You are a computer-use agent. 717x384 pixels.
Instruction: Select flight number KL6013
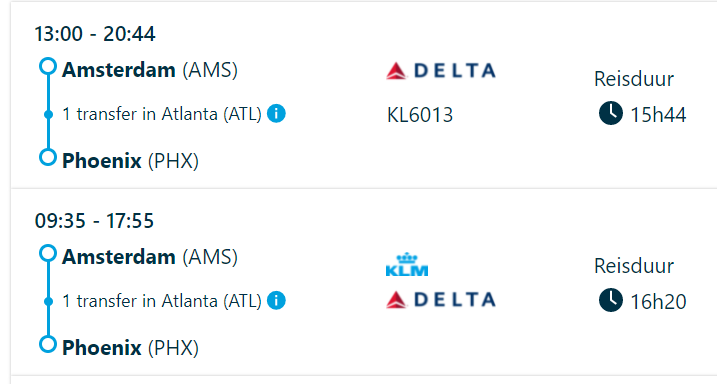pyautogui.click(x=420, y=114)
